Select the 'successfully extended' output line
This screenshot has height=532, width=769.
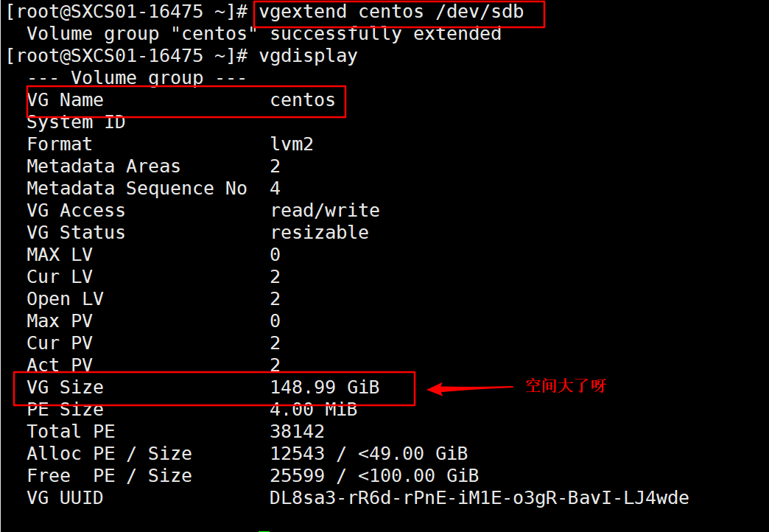pos(264,35)
